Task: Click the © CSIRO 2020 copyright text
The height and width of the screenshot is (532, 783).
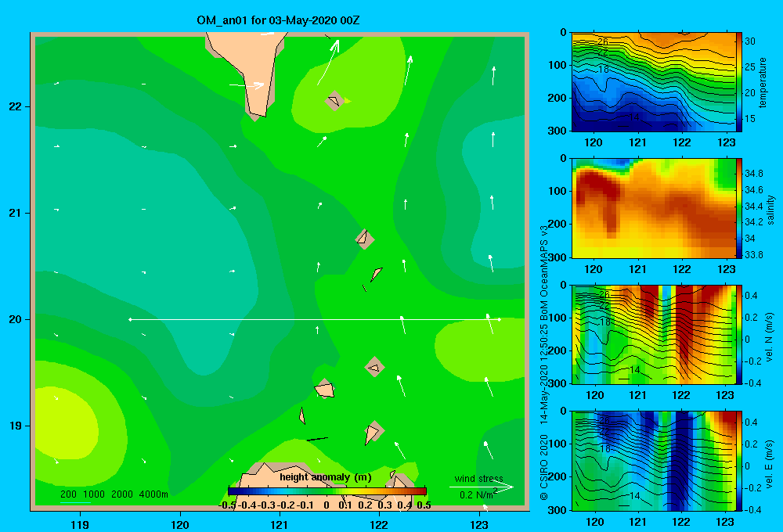Action: (544, 466)
